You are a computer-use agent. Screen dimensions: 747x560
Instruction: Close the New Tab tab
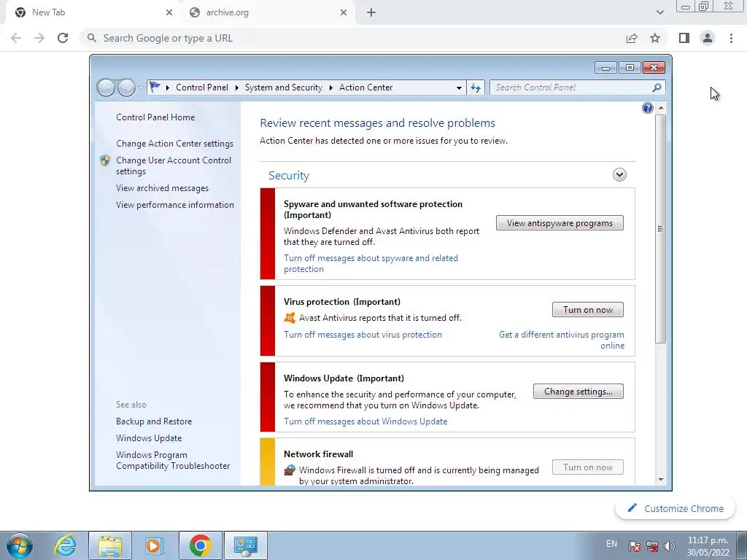(x=169, y=12)
